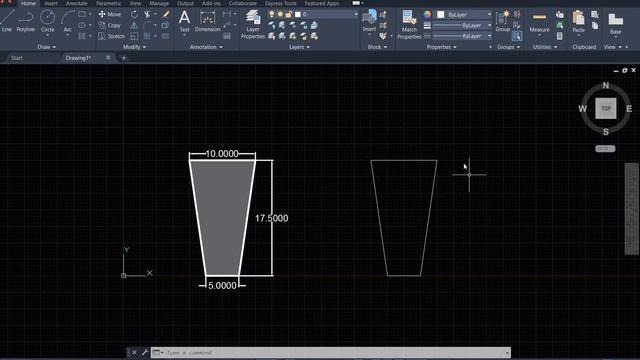640x360 pixels.
Task: Activate Match Properties tool
Action: (409, 24)
